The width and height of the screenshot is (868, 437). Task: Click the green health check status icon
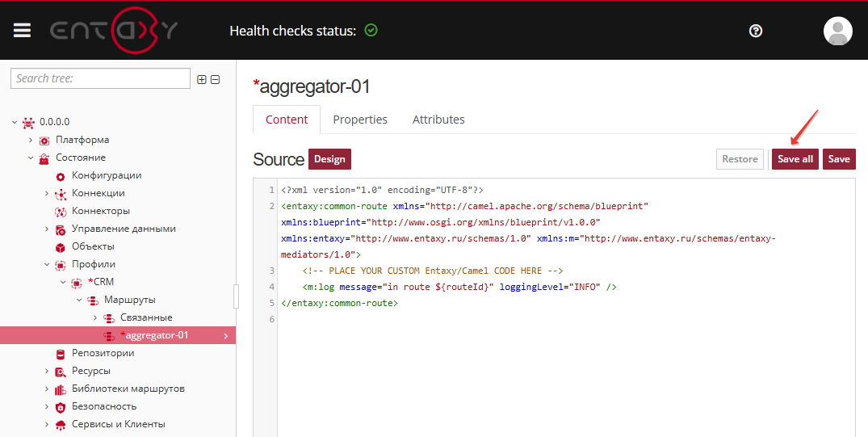[371, 31]
